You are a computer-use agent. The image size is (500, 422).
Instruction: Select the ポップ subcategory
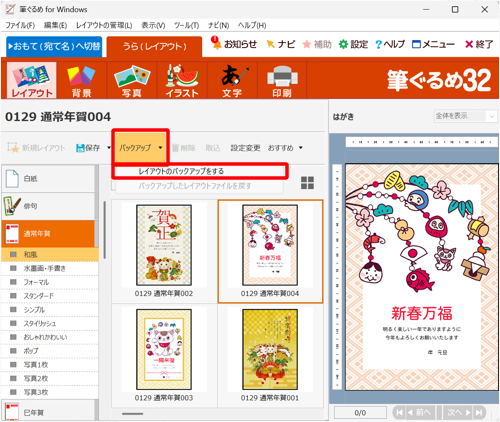[x=50, y=351]
